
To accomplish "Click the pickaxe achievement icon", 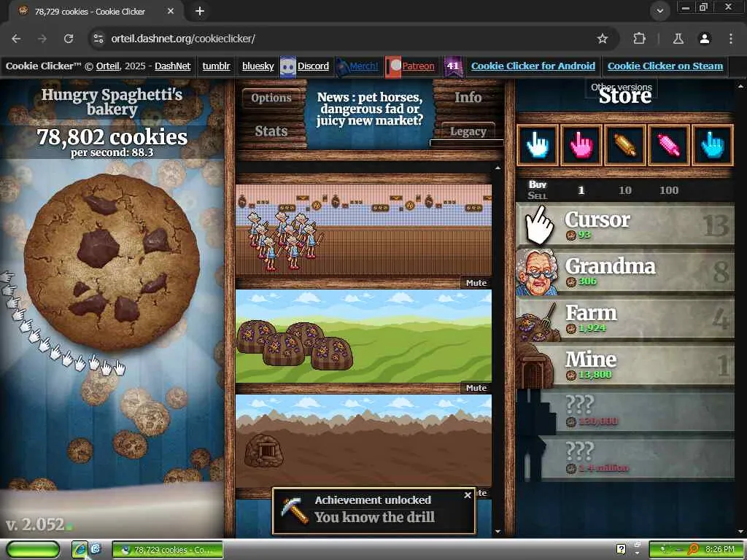I will pos(294,510).
